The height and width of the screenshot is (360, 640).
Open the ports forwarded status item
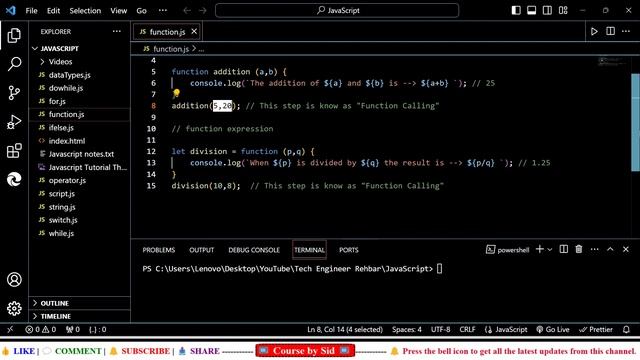(73, 329)
